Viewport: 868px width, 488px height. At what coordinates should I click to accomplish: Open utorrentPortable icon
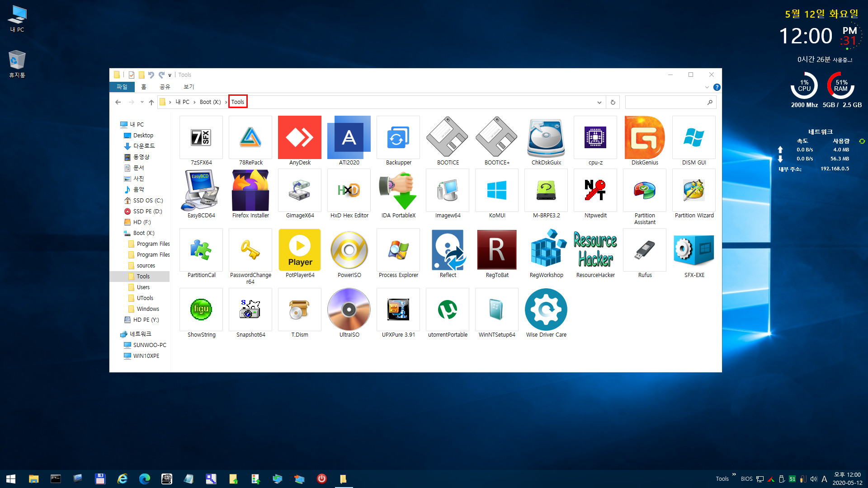(448, 310)
